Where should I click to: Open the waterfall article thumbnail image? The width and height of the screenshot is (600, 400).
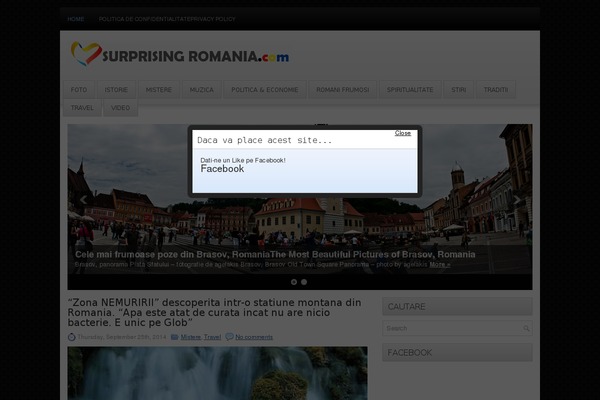(x=217, y=373)
